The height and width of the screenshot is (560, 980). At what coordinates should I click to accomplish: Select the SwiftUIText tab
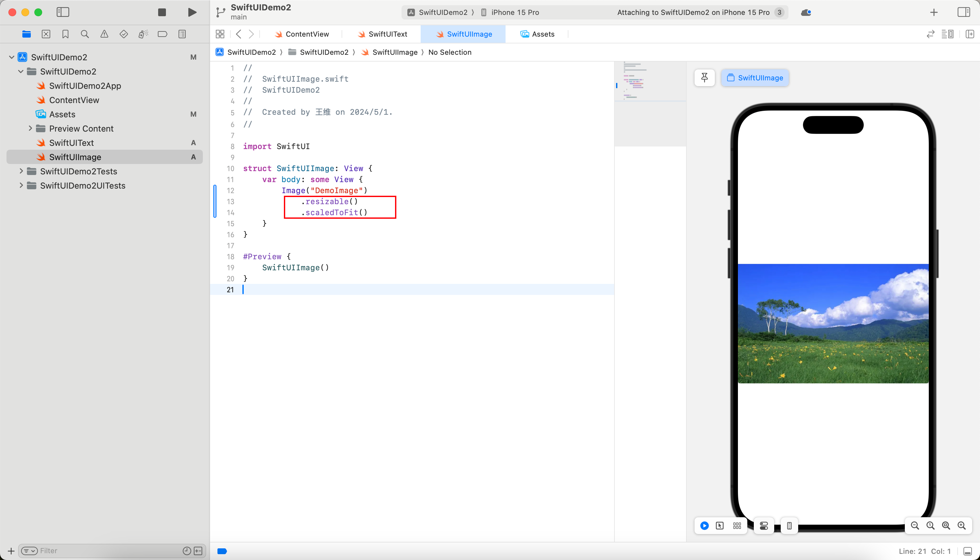pyautogui.click(x=388, y=34)
